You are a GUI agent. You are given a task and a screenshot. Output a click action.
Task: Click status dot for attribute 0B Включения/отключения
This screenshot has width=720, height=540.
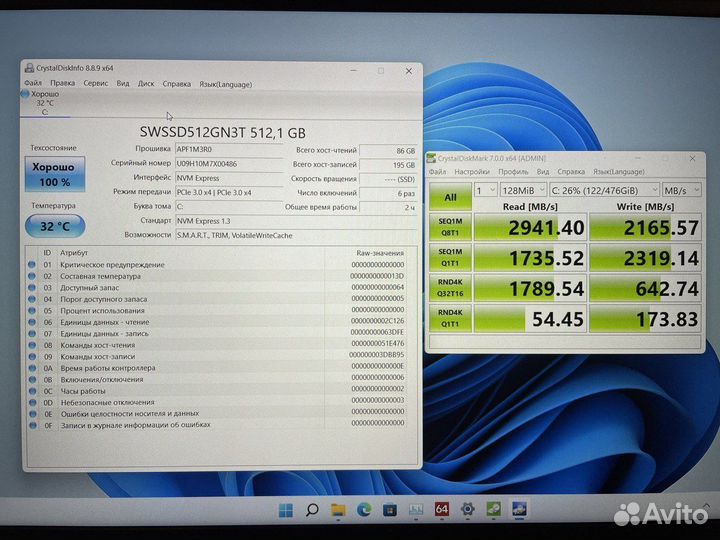coord(32,379)
